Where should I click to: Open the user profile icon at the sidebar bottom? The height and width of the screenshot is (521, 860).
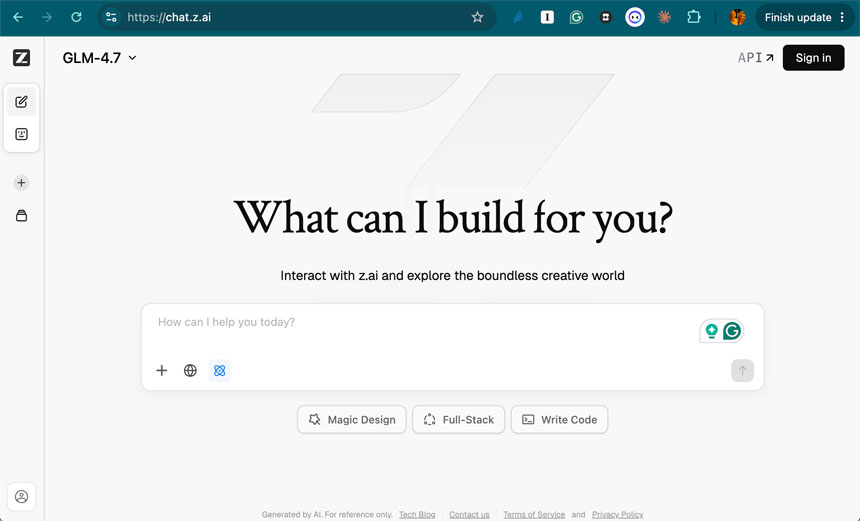[x=21, y=497]
